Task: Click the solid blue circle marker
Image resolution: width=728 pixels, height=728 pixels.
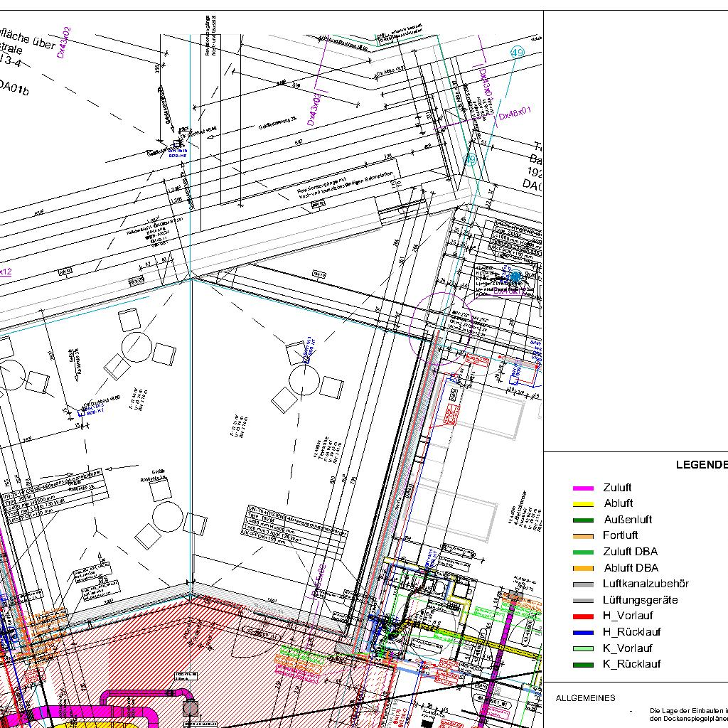Action: click(516, 277)
